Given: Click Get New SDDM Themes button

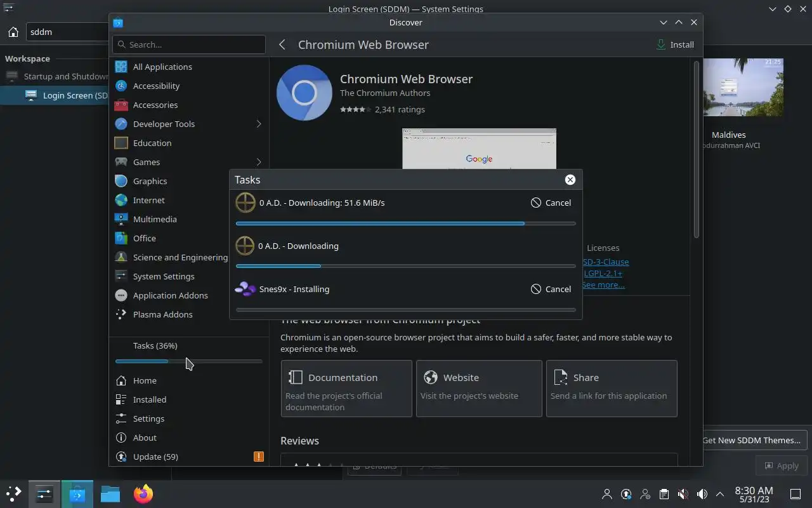Looking at the screenshot, I should (755, 440).
